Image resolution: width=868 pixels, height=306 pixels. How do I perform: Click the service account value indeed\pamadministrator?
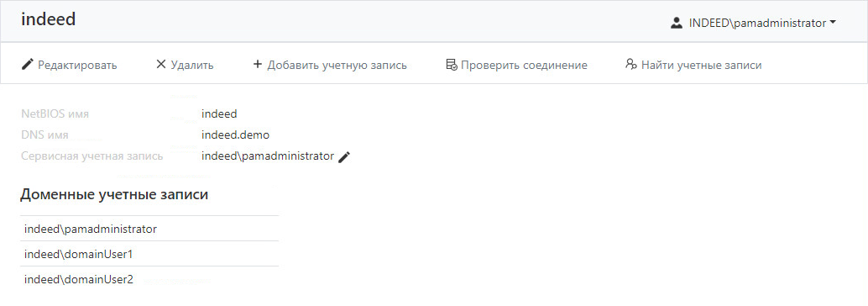[268, 156]
